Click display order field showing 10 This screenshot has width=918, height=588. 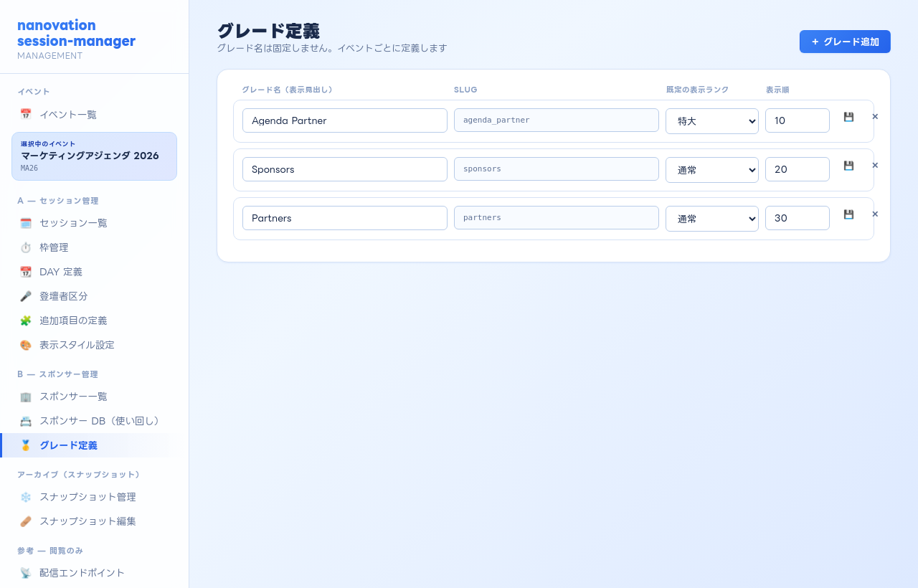point(798,120)
